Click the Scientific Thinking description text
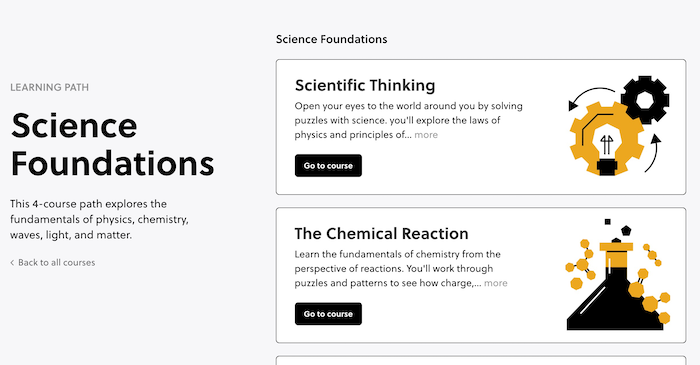Image resolution: width=700 pixels, height=365 pixels. (408, 120)
